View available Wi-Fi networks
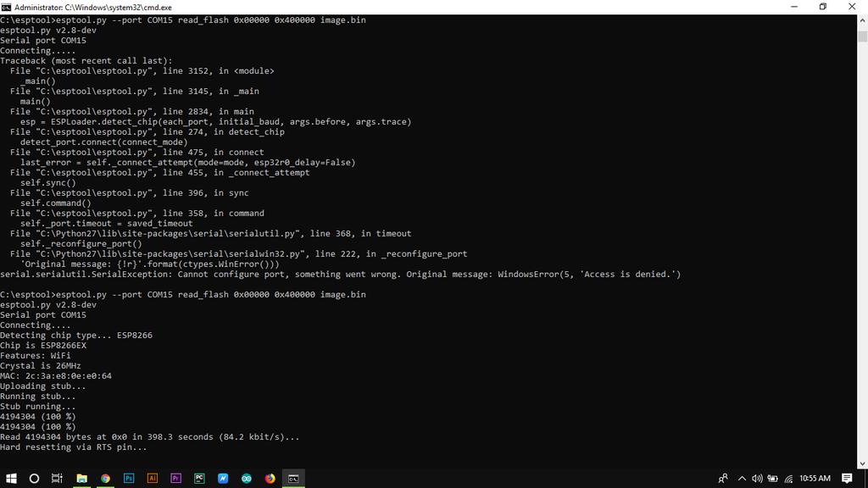Viewport: 868px width, 488px height. pyautogui.click(x=789, y=478)
